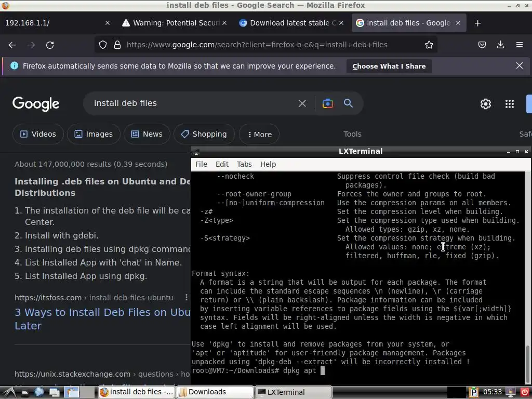The image size is (532, 399).
Task: Dismiss the Firefox data notification bar
Action: pos(519,65)
